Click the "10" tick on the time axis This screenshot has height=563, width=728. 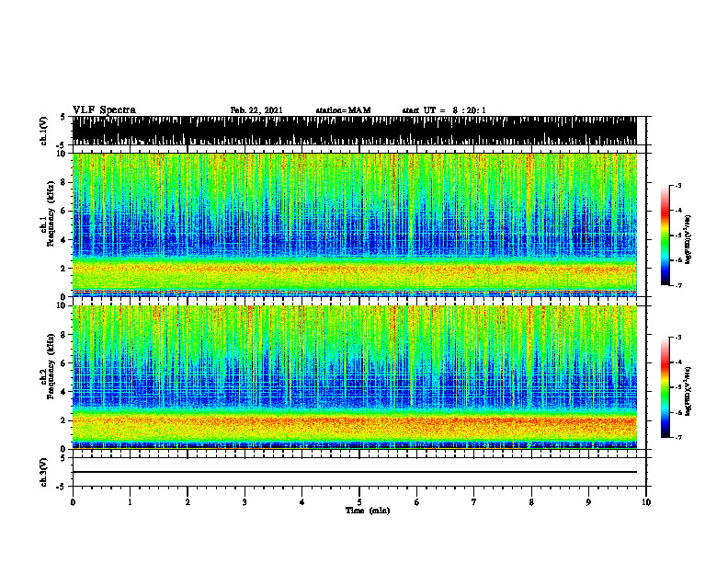coord(646,501)
